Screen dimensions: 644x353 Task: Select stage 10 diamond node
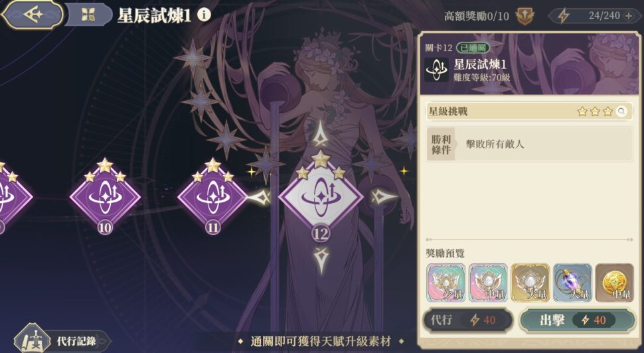[105, 197]
